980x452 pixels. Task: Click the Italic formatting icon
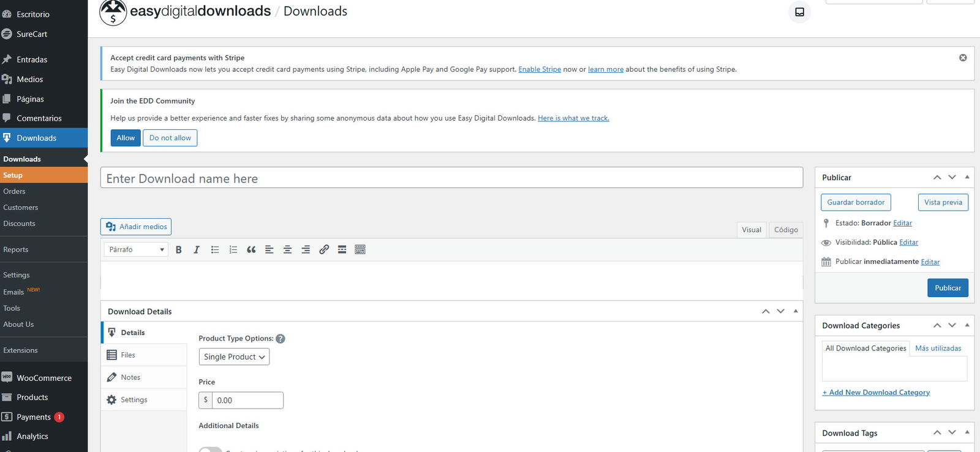(197, 249)
